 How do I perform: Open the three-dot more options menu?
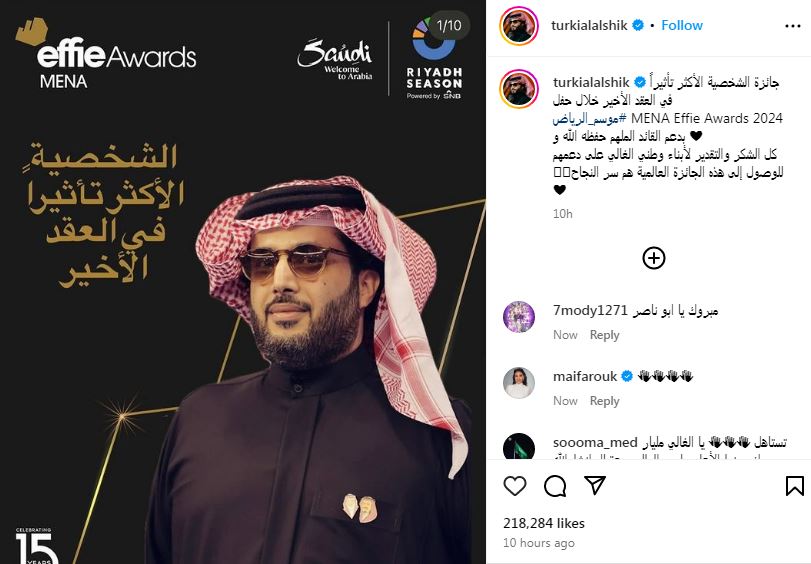tap(792, 26)
